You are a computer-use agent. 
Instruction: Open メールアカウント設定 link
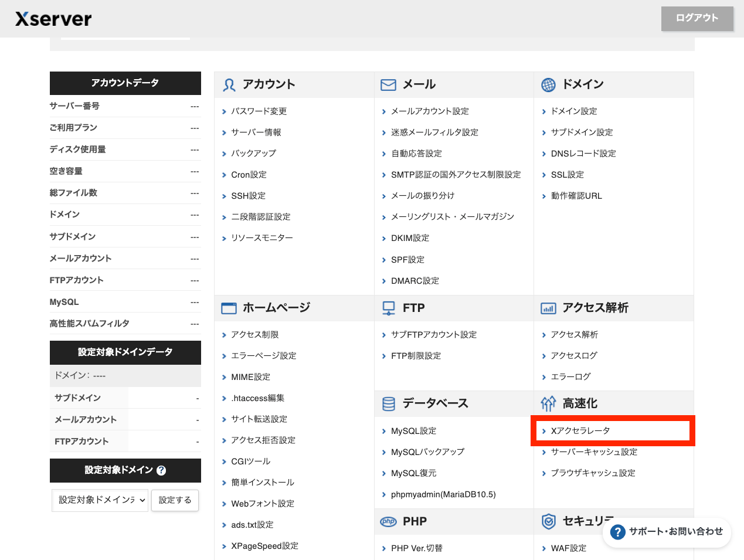430,111
